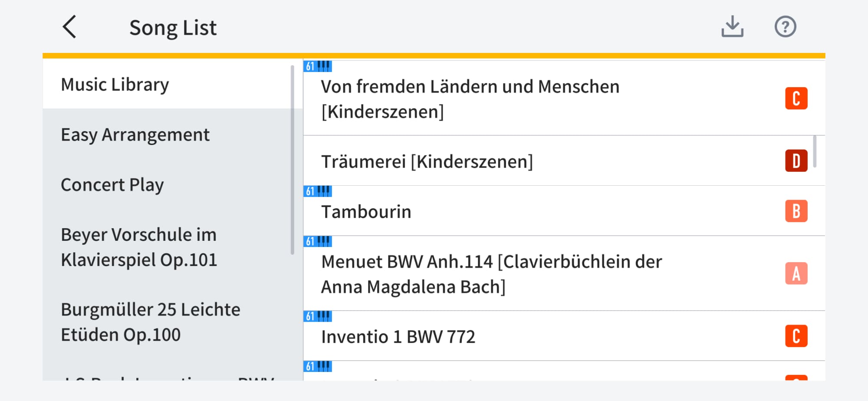
Task: Choose Beyer Vorschule im Klavierspiel Op.101
Action: pos(139,247)
